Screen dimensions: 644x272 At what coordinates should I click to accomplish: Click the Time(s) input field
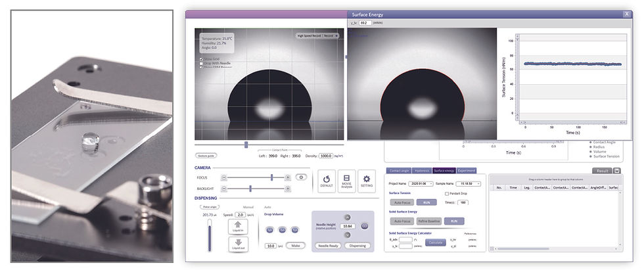pos(463,202)
